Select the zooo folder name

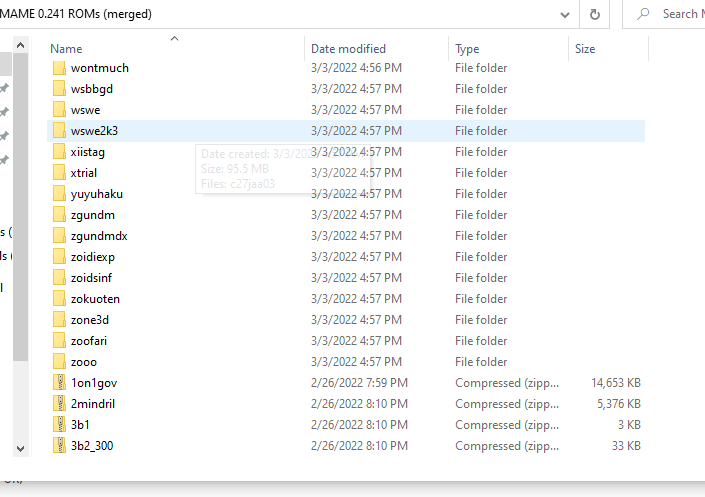click(x=84, y=362)
